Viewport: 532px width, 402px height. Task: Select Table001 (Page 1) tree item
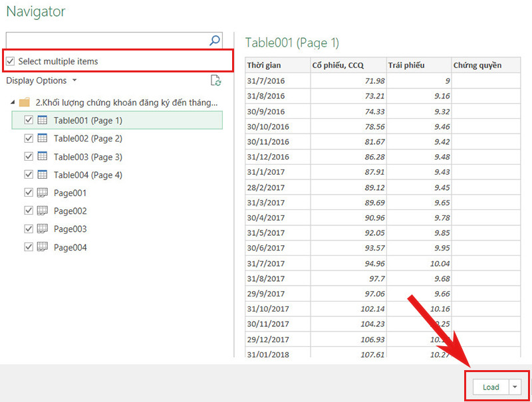click(x=88, y=120)
